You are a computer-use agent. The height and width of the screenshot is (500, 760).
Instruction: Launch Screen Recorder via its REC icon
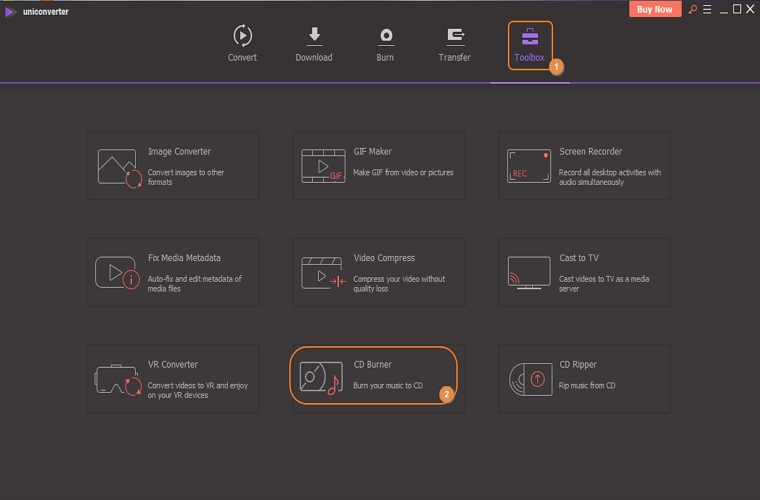pos(529,166)
